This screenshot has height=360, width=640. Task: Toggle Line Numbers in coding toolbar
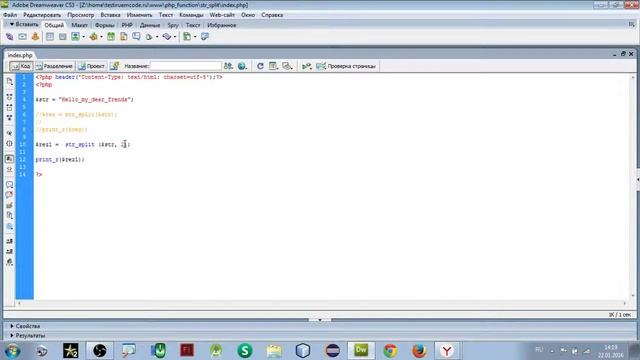pyautogui.click(x=9, y=159)
